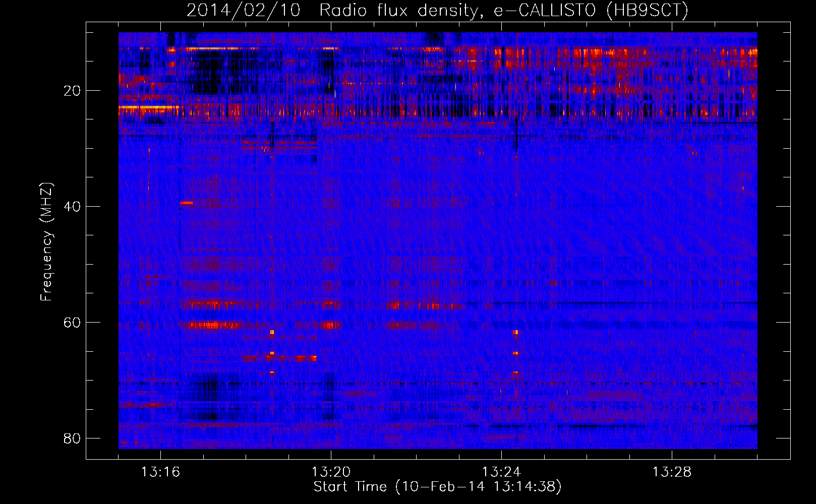Image resolution: width=816 pixels, height=504 pixels.
Task: Click the '80' frequency tick label
Action: pyautogui.click(x=72, y=438)
